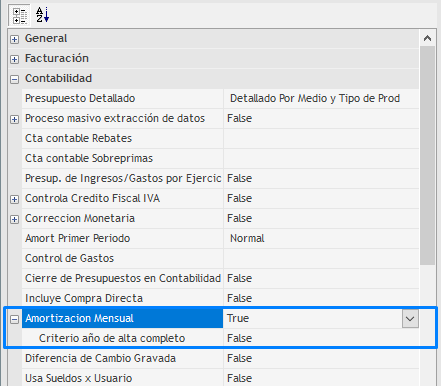Click the Cta contable Sobreprimas value field
Viewport: 441px width, 386px height.
point(321,158)
